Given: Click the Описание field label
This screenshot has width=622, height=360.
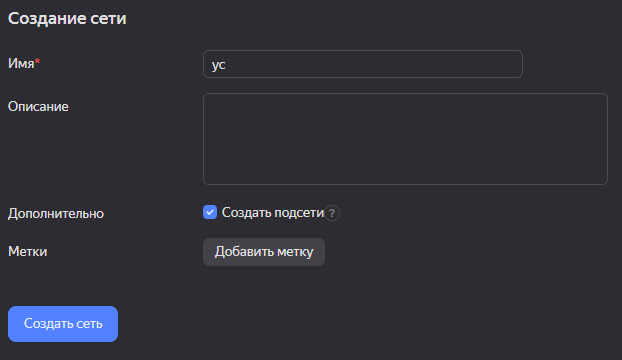Looking at the screenshot, I should 38,106.
